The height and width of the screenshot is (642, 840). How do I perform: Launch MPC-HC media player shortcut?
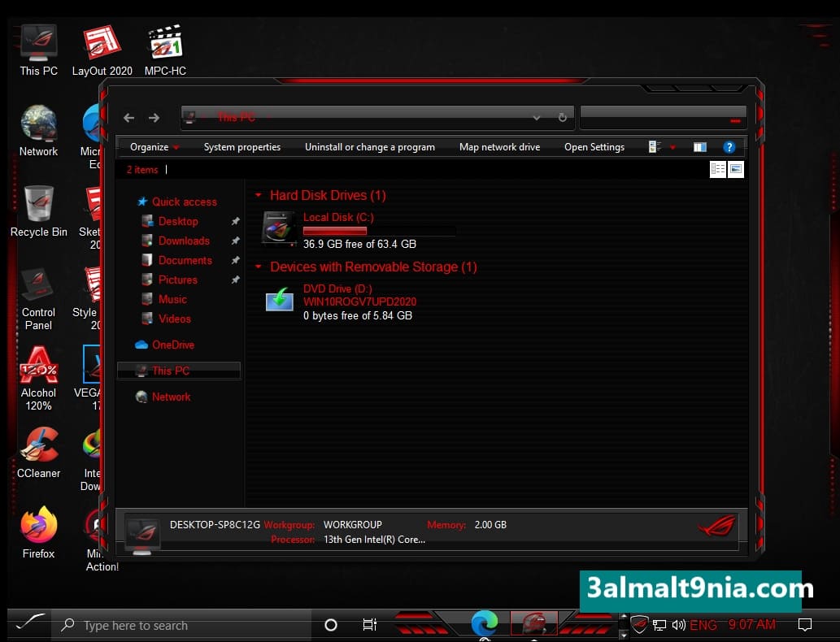coord(165,50)
